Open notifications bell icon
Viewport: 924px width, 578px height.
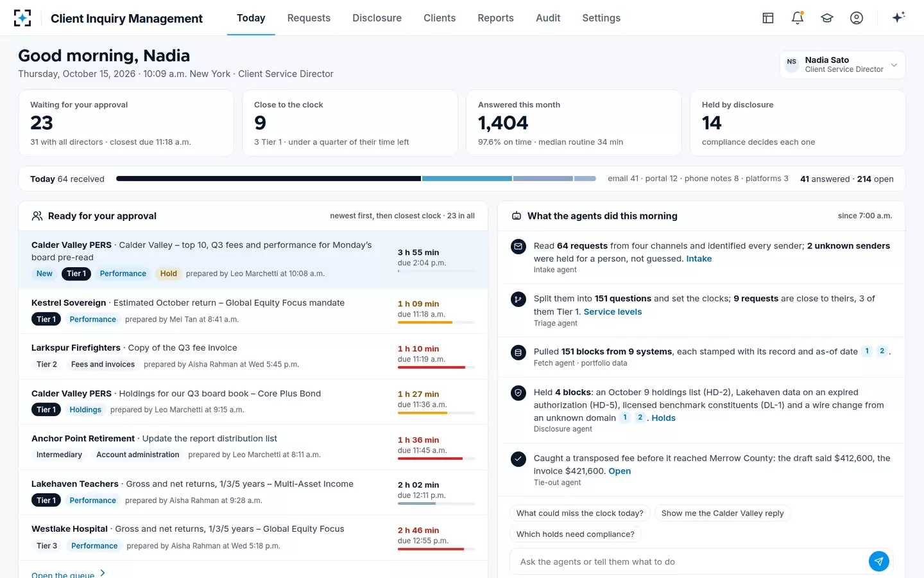pos(798,18)
